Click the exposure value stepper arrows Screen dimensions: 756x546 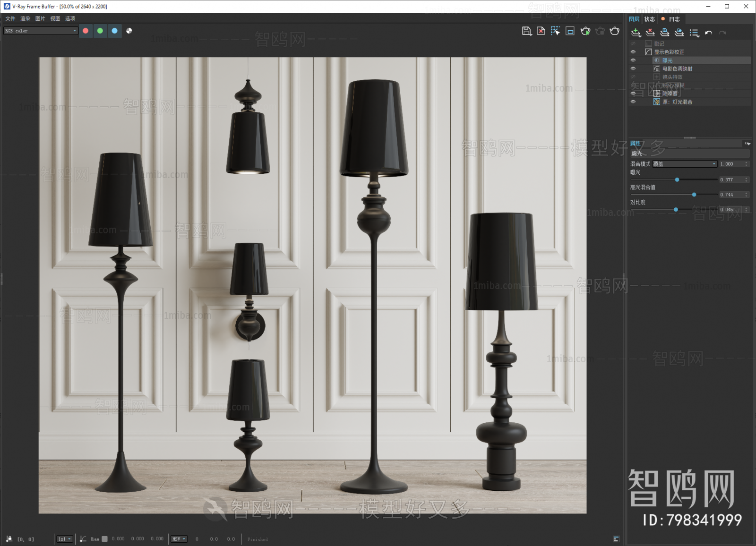click(747, 179)
